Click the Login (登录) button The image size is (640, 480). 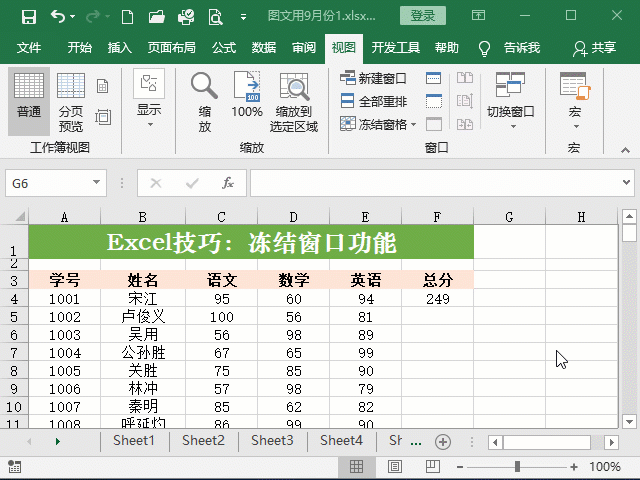[422, 16]
